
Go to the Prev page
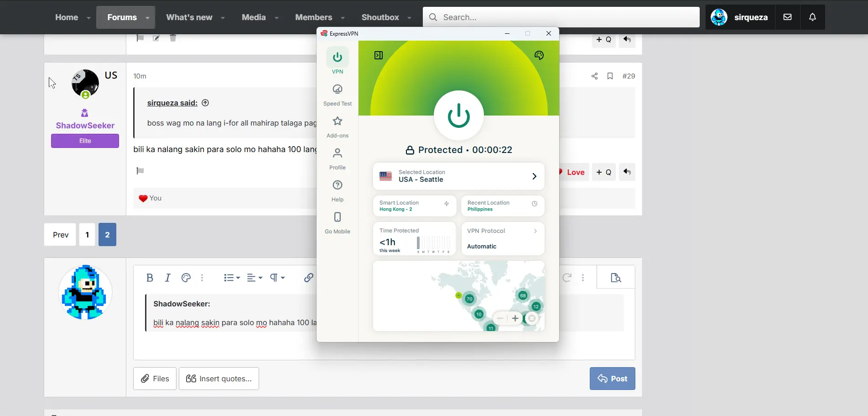(60, 235)
